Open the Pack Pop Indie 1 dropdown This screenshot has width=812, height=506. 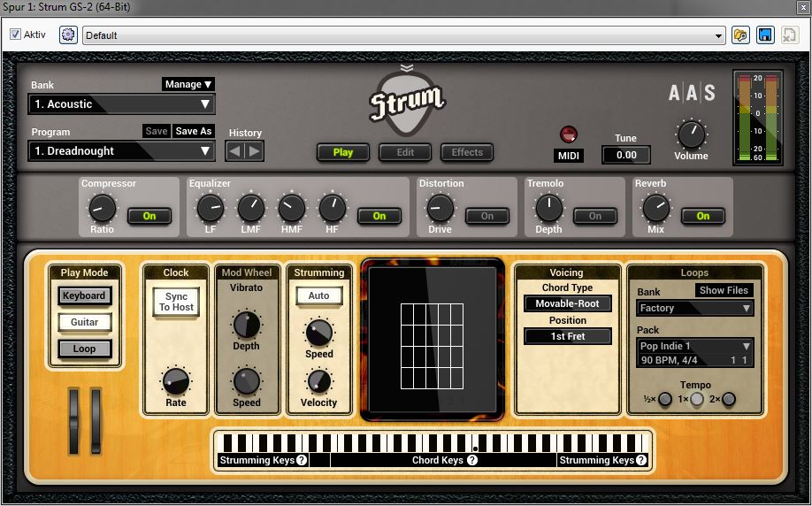(x=695, y=353)
